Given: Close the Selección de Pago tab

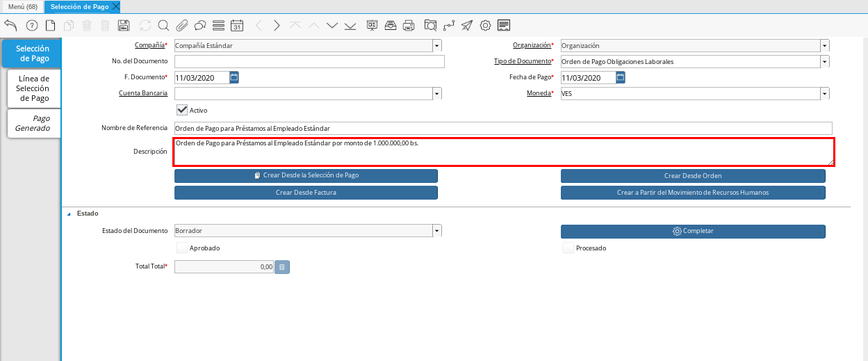Looking at the screenshot, I should point(115,6).
